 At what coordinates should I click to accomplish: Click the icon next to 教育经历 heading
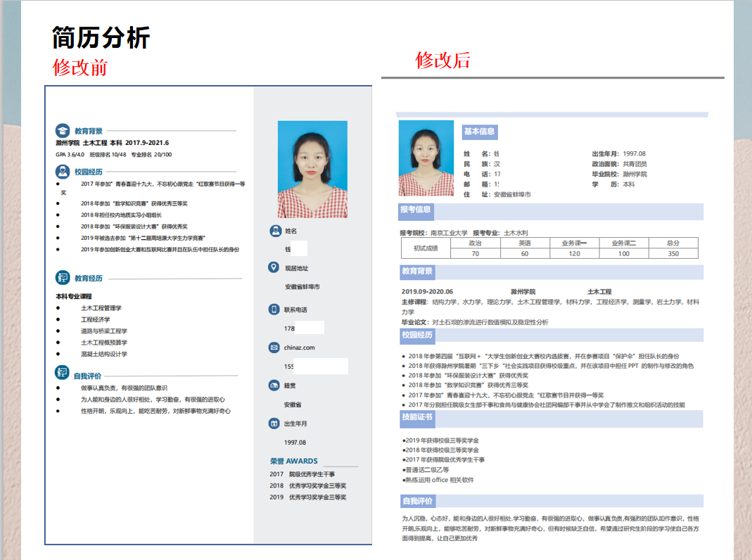click(x=63, y=278)
